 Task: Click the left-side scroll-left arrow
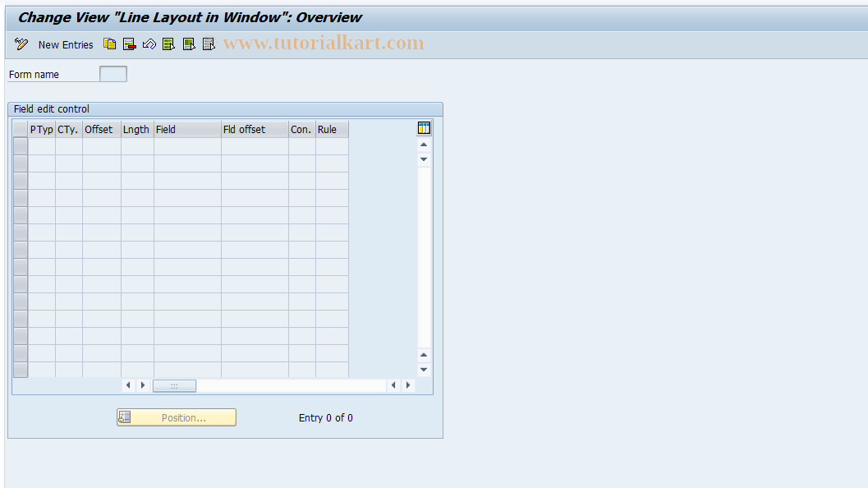click(x=128, y=385)
